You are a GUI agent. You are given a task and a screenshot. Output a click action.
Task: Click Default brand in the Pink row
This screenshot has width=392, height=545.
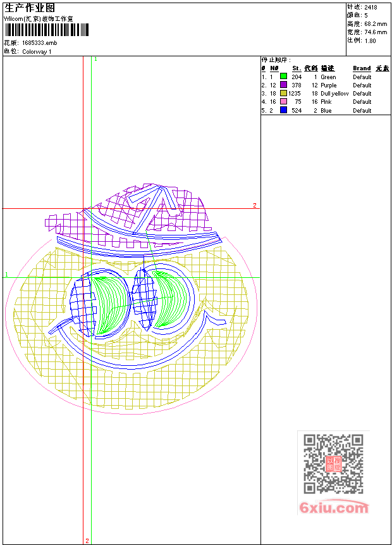click(362, 102)
